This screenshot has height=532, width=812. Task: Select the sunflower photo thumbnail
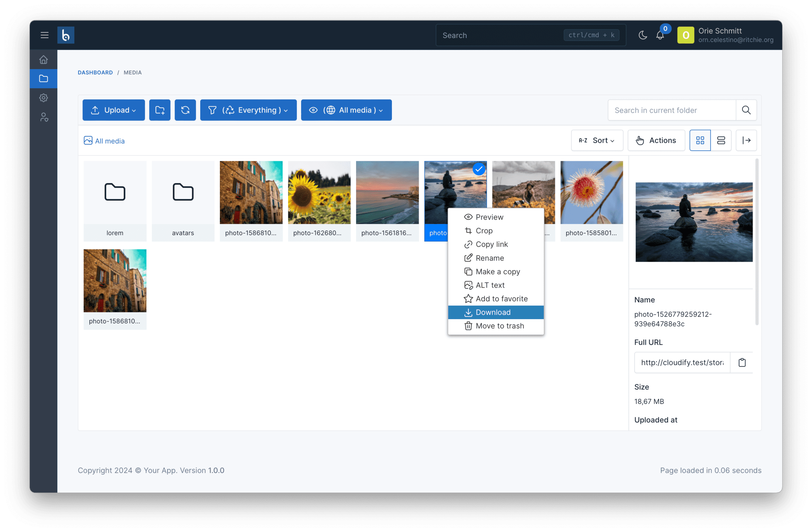pos(319,193)
